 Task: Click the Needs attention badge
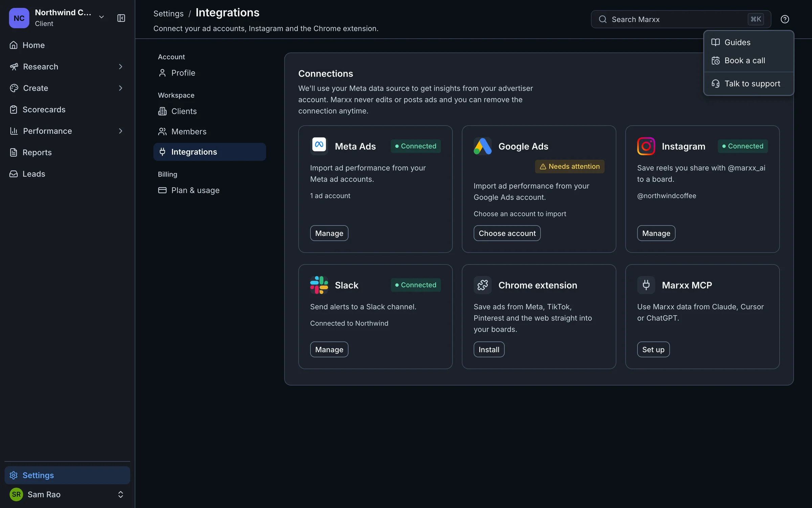(569, 166)
